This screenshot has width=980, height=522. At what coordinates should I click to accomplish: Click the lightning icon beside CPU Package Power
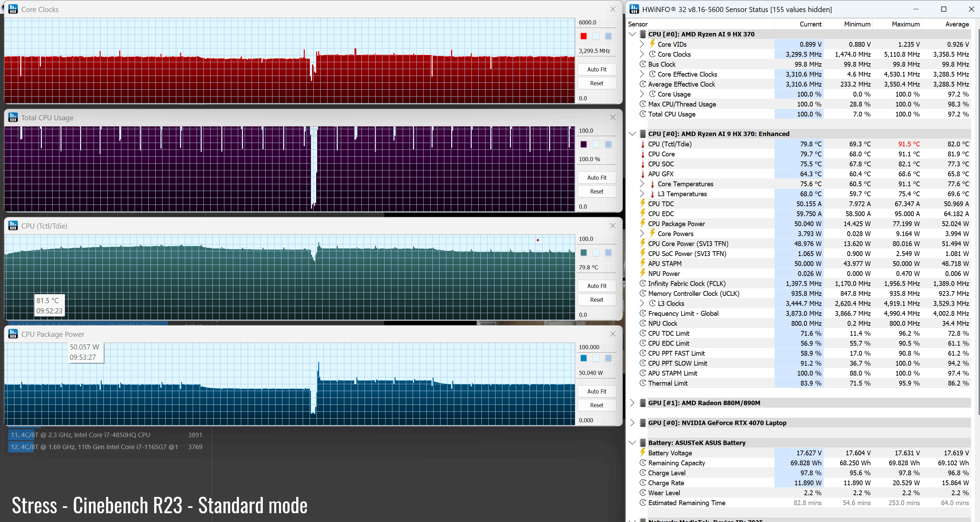643,223
